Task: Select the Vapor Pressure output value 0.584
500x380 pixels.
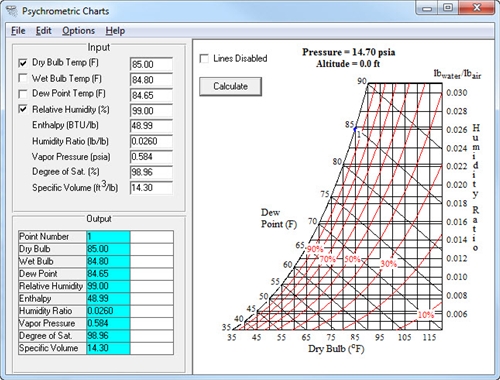Action: [108, 323]
